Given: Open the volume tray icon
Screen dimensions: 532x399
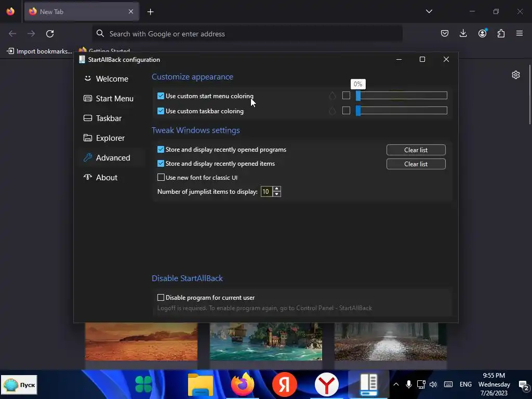Looking at the screenshot, I should (433, 384).
